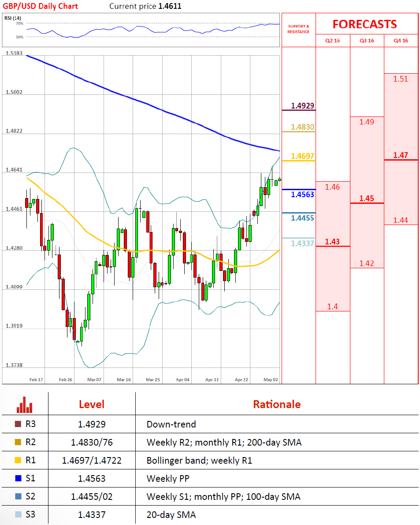This screenshot has height=525, width=420.
Task: Click the 1.4337 support level label on chart side
Action: tap(303, 244)
